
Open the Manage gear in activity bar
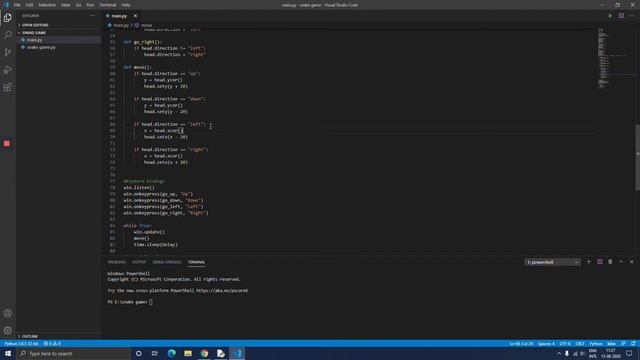pos(7,330)
